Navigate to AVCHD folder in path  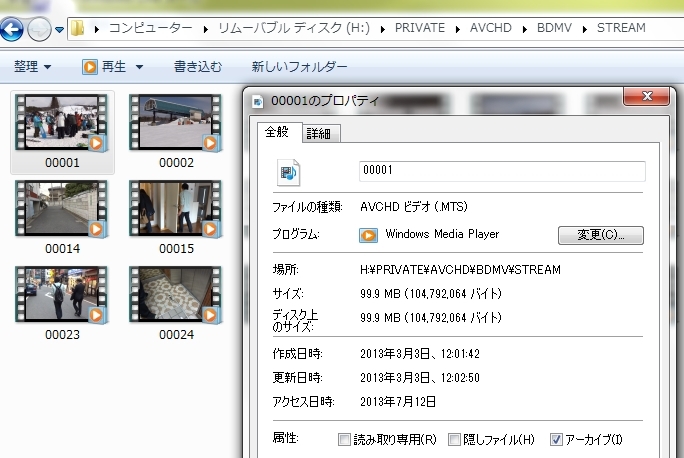[491, 28]
